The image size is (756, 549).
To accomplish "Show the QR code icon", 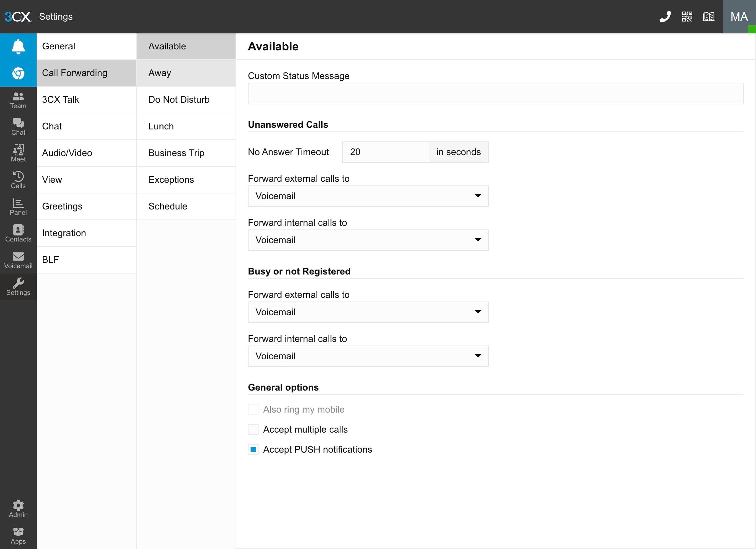I will pos(687,17).
